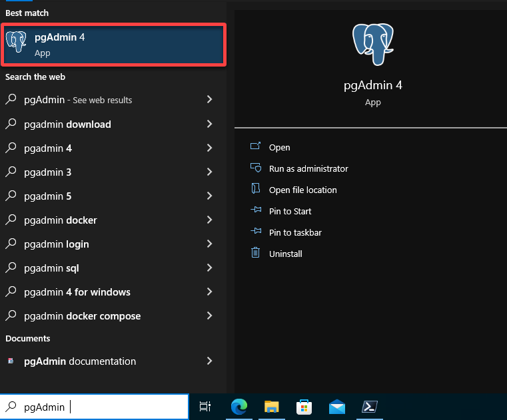The image size is (507, 420).
Task: Select 'pgadmin 4 for windows' suggestion
Action: point(77,292)
